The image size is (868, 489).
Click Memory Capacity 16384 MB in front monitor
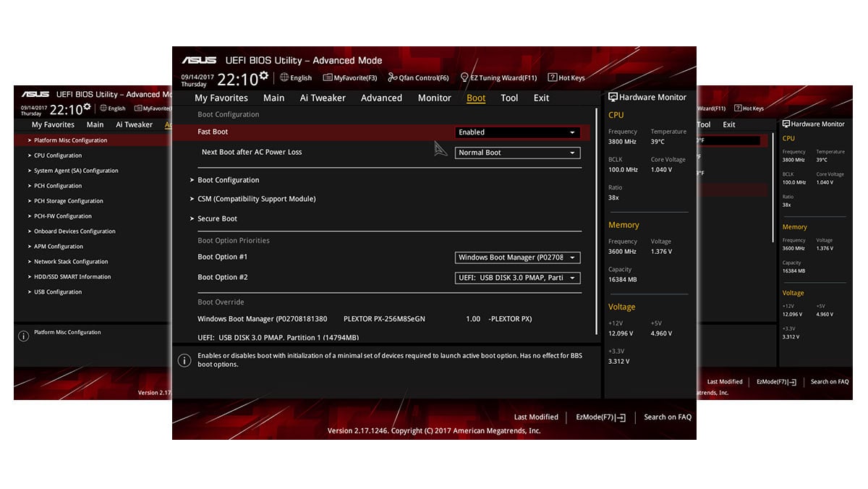pos(623,279)
